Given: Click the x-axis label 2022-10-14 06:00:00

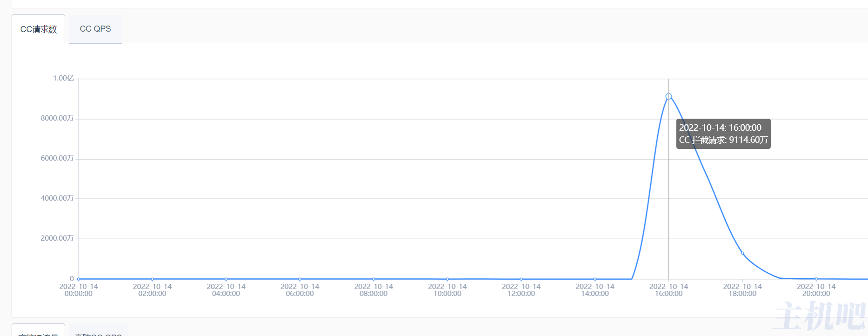Looking at the screenshot, I should point(300,290).
